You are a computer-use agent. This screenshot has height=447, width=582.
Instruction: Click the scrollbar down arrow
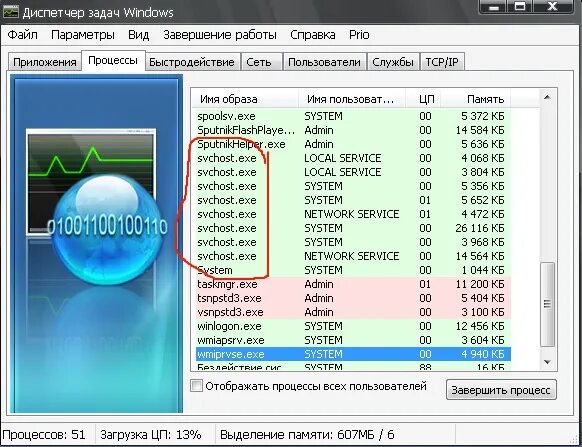coord(547,362)
